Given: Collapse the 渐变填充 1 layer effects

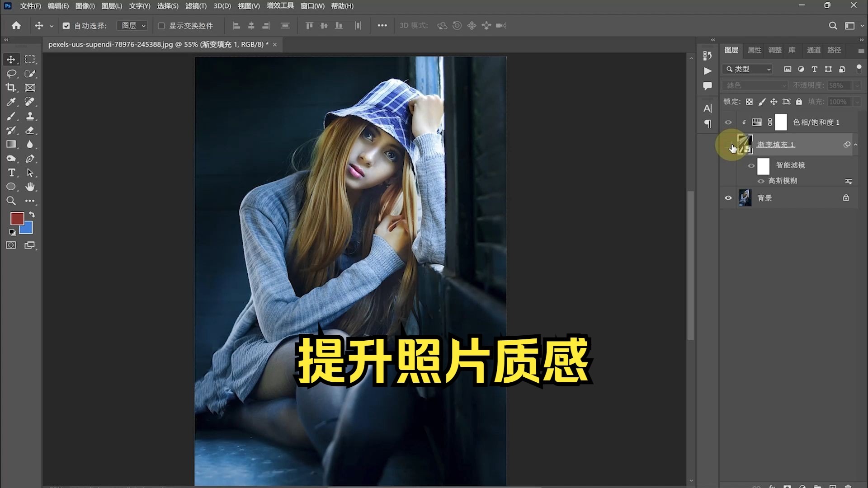Looking at the screenshot, I should pos(856,144).
